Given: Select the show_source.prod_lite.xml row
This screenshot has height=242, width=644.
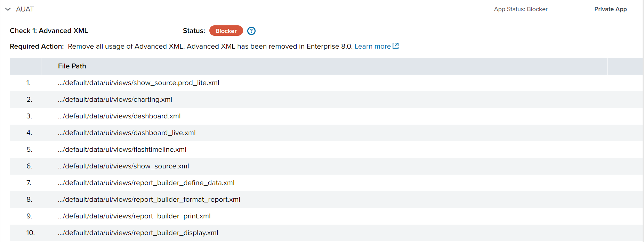Looking at the screenshot, I should click(x=326, y=83).
